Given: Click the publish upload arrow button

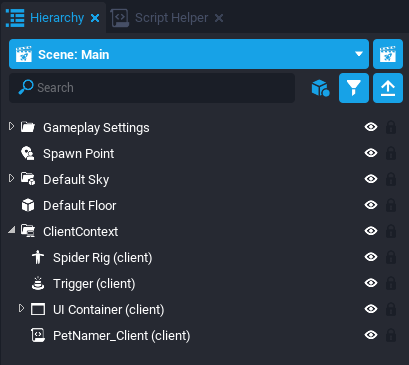Looking at the screenshot, I should 388,88.
